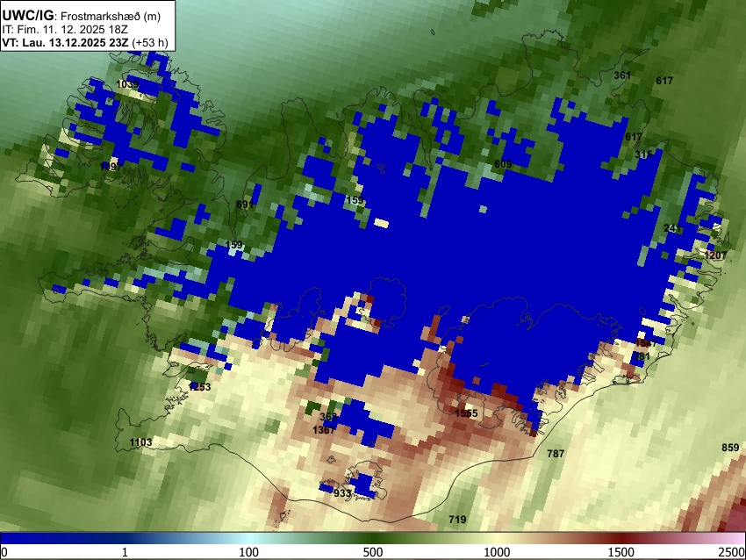Select the 617 value next to 361

(x=664, y=81)
